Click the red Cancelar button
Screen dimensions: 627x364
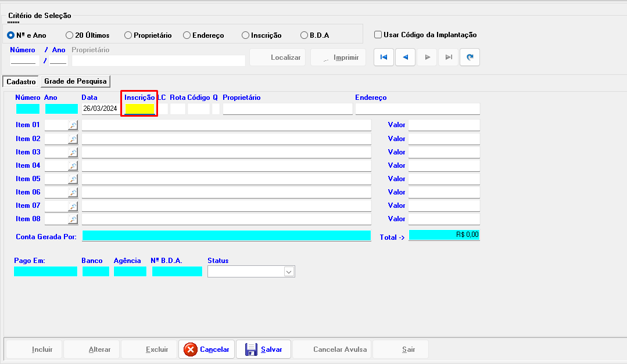coord(206,349)
